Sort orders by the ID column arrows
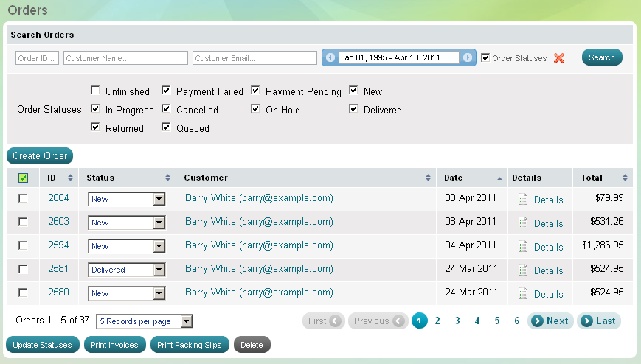Screen dimensions: 641x364 (71, 178)
